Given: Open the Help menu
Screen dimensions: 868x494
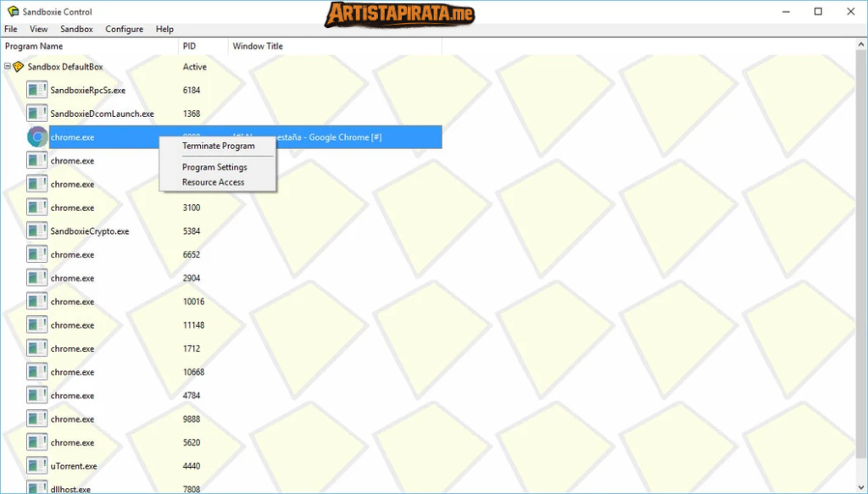Looking at the screenshot, I should (x=164, y=29).
